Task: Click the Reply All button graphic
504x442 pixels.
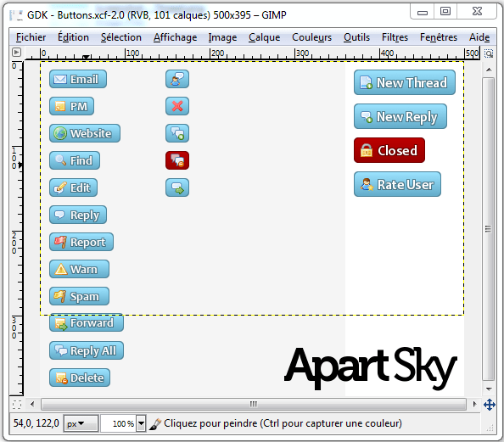Action: tap(87, 350)
